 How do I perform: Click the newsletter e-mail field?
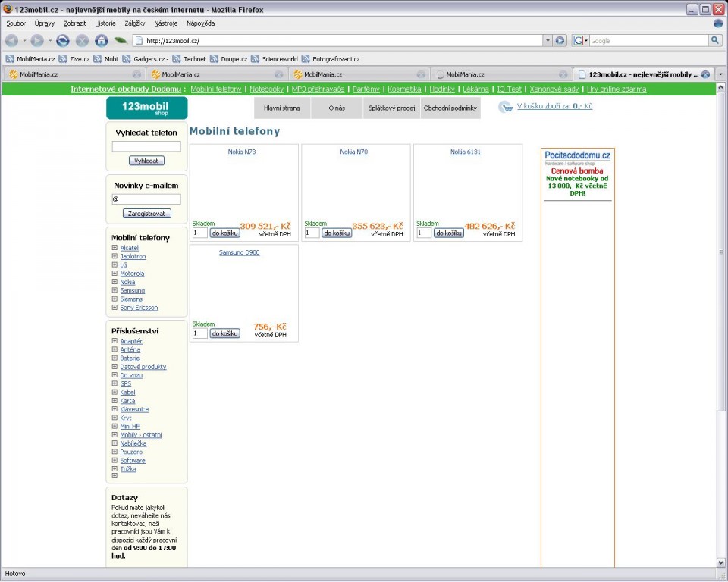point(146,199)
